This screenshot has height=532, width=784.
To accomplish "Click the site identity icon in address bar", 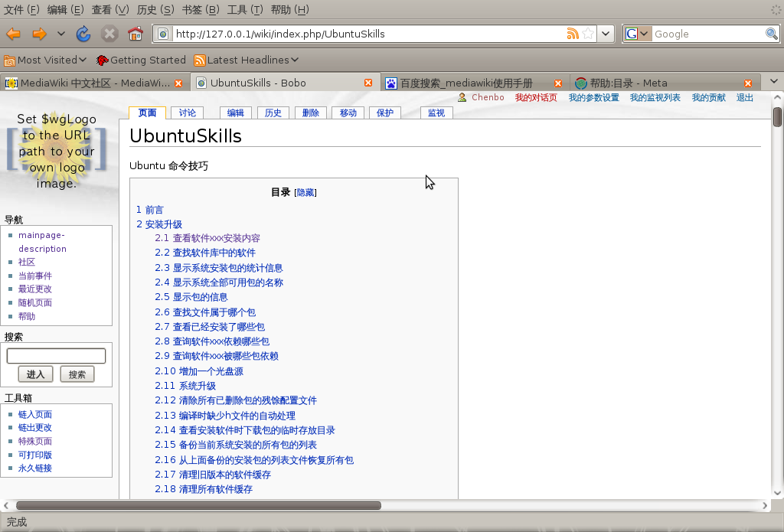I will [163, 34].
